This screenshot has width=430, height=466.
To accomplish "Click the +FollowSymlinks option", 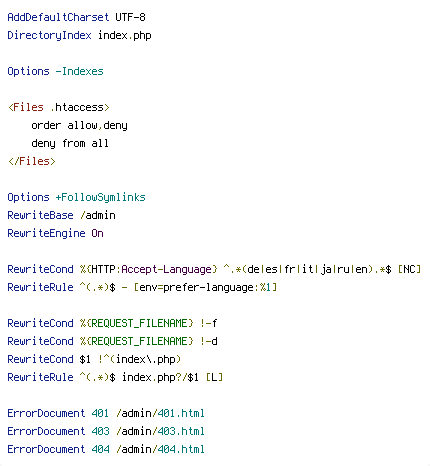I will pyautogui.click(x=100, y=197).
